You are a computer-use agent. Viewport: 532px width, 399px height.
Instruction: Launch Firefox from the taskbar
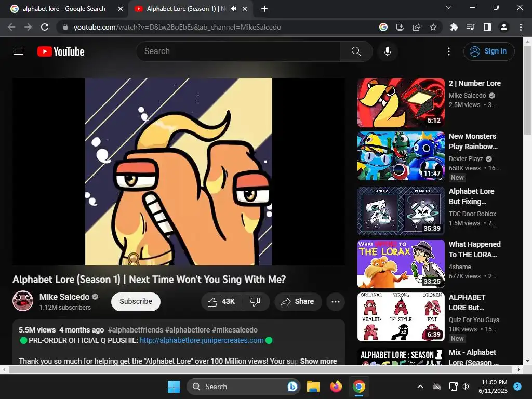click(x=336, y=387)
